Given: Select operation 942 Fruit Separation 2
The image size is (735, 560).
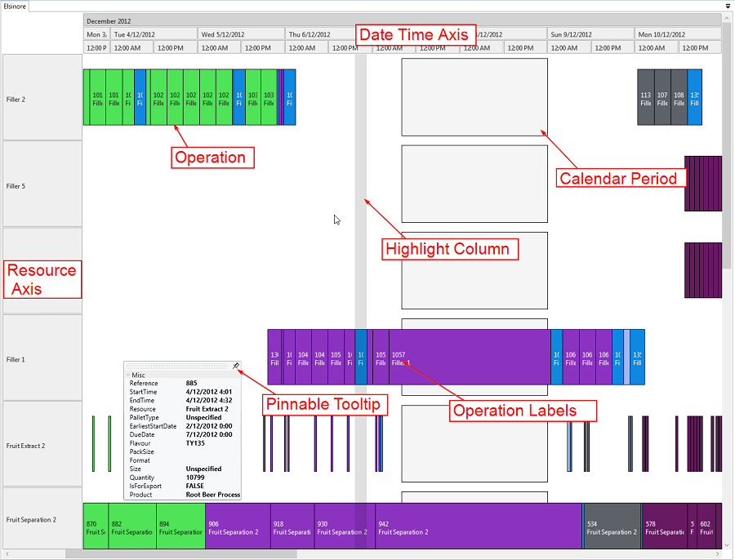Looking at the screenshot, I should 478,527.
